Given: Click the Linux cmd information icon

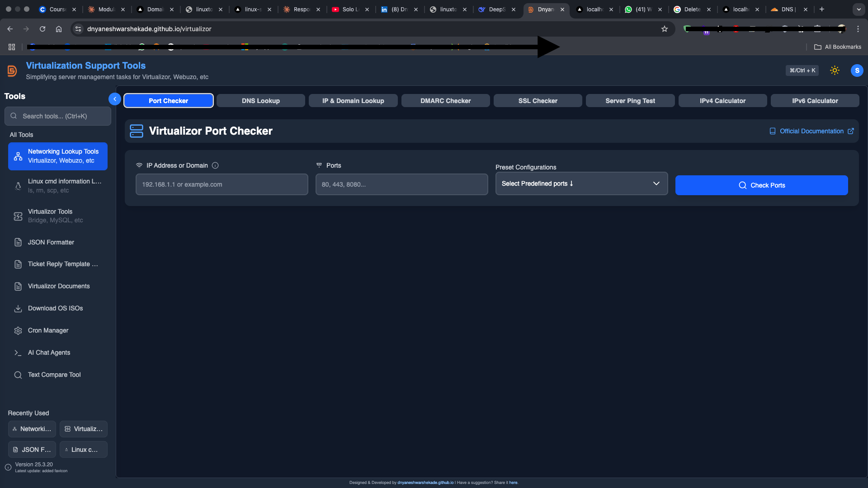Looking at the screenshot, I should [x=18, y=186].
